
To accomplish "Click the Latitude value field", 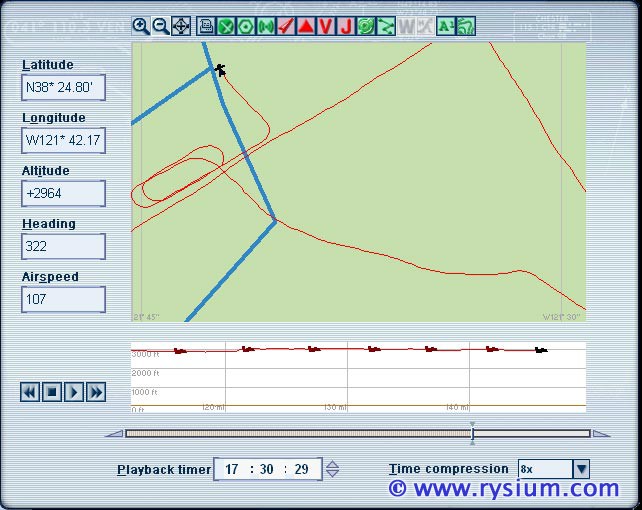I will pyautogui.click(x=63, y=88).
